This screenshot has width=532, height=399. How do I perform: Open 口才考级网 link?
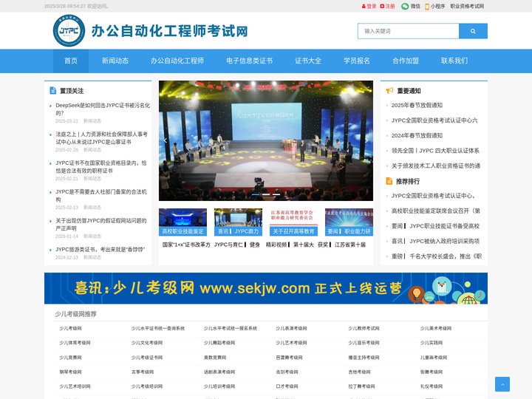287,386
